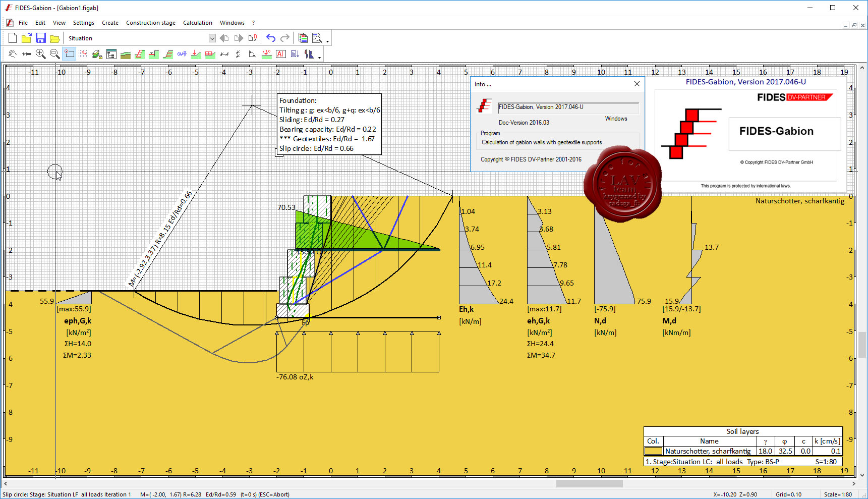This screenshot has height=499, width=868.
Task: Click the +1.0 level marker icon
Action: [x=267, y=54]
